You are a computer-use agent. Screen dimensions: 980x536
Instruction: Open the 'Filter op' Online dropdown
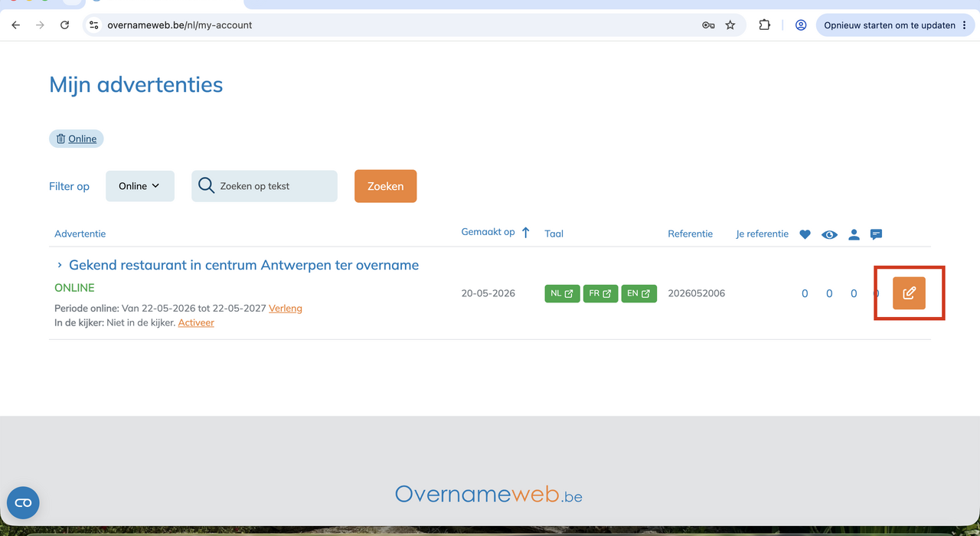[140, 186]
